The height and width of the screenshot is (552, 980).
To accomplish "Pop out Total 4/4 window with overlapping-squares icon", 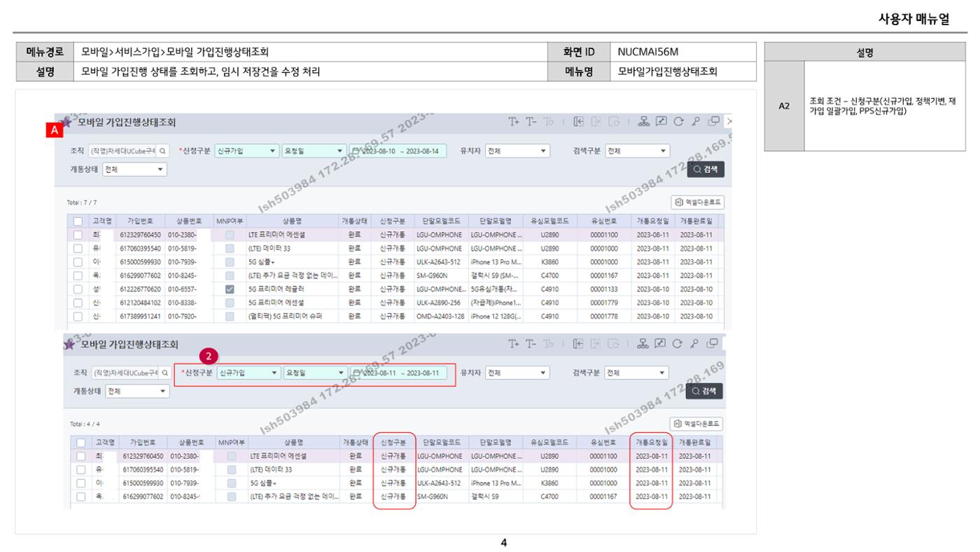I will (x=713, y=344).
